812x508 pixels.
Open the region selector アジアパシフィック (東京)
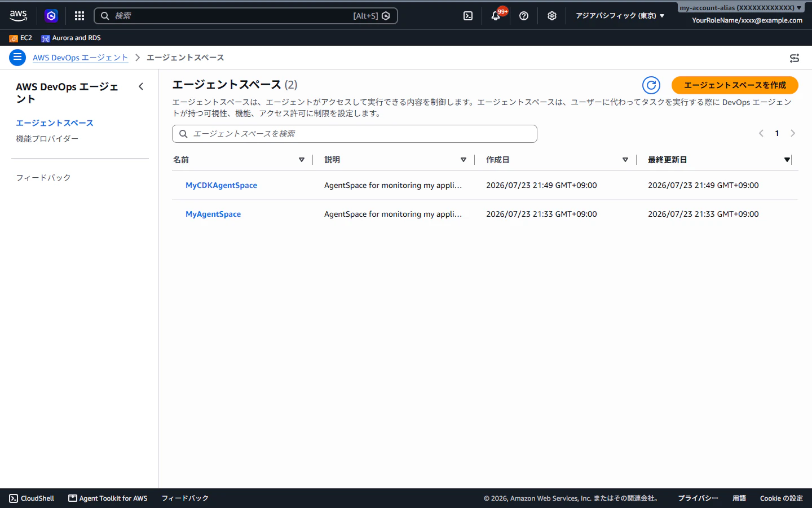(x=620, y=16)
